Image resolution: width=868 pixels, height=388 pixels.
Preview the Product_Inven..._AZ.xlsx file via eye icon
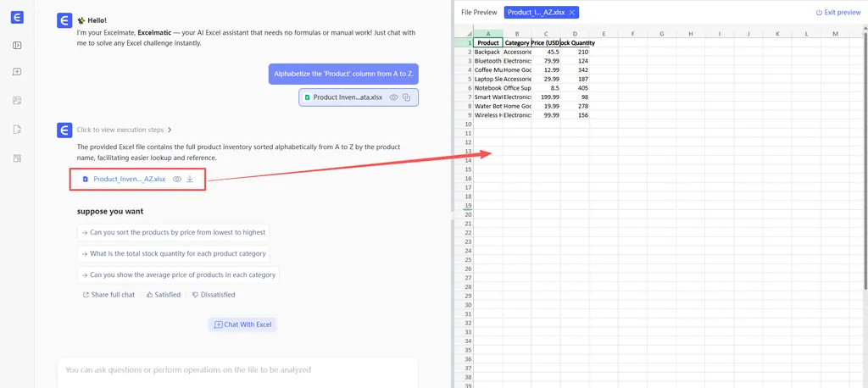pos(177,180)
